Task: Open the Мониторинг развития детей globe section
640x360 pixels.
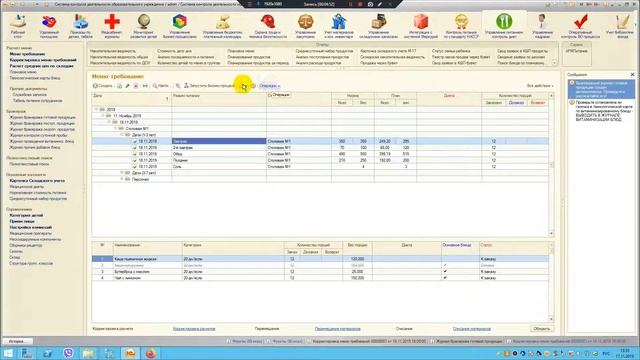Action: pos(144,26)
